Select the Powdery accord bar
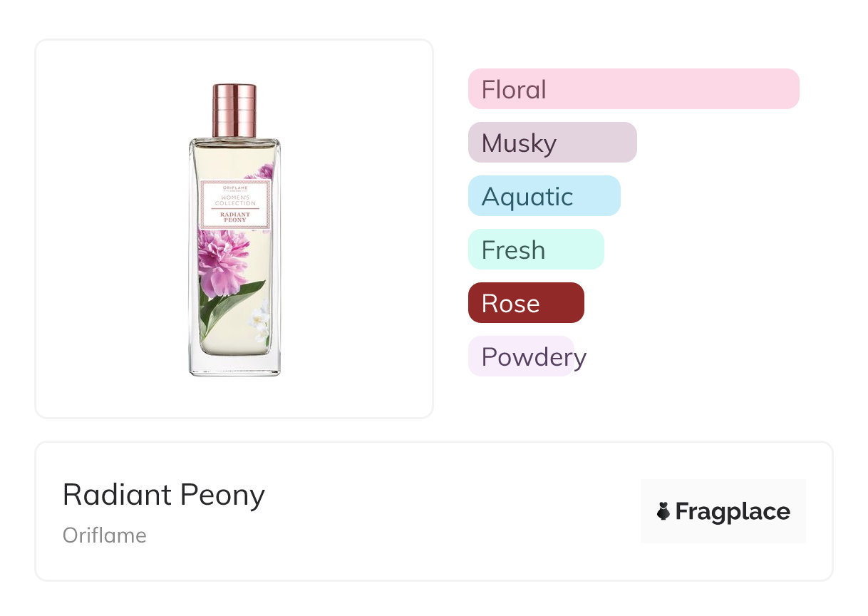868x616 pixels. 522,356
